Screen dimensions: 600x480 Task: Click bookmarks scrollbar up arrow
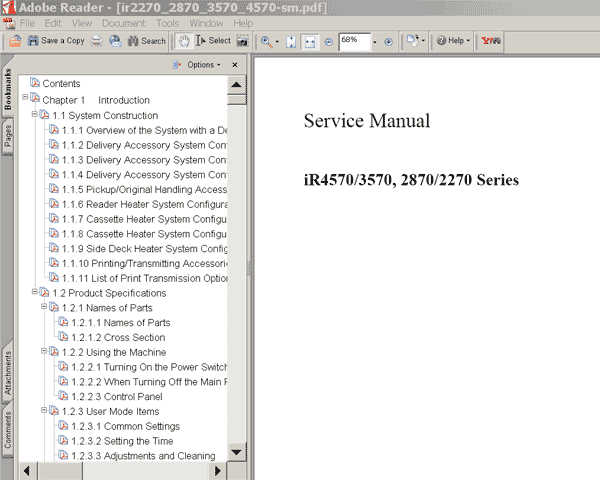236,85
